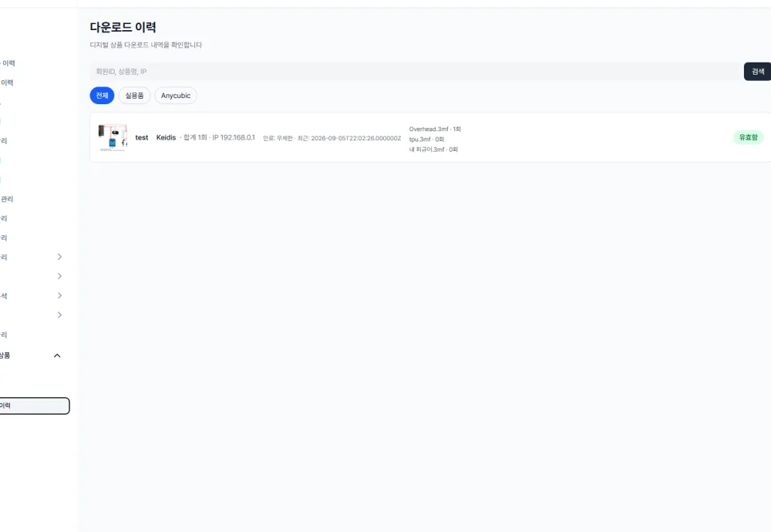Filter downloads by Anycubic

tap(176, 96)
